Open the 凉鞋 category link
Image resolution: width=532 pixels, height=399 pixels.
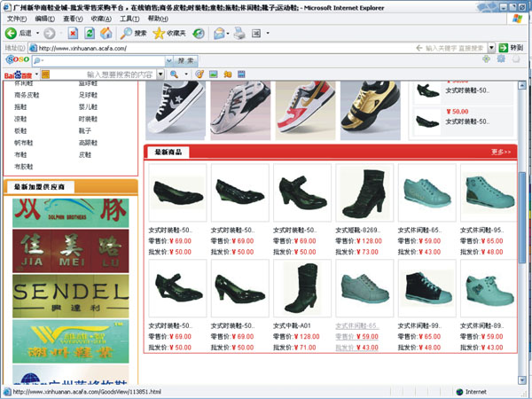point(20,119)
